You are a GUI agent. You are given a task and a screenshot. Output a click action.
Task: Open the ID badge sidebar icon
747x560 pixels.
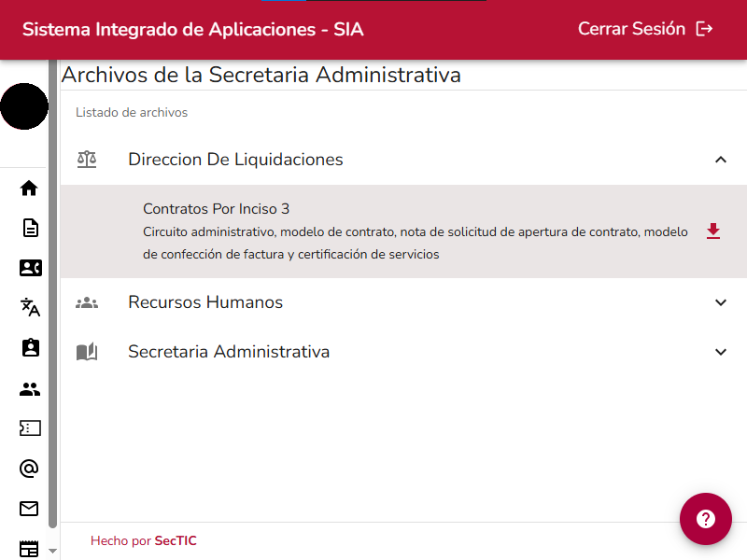point(29,347)
